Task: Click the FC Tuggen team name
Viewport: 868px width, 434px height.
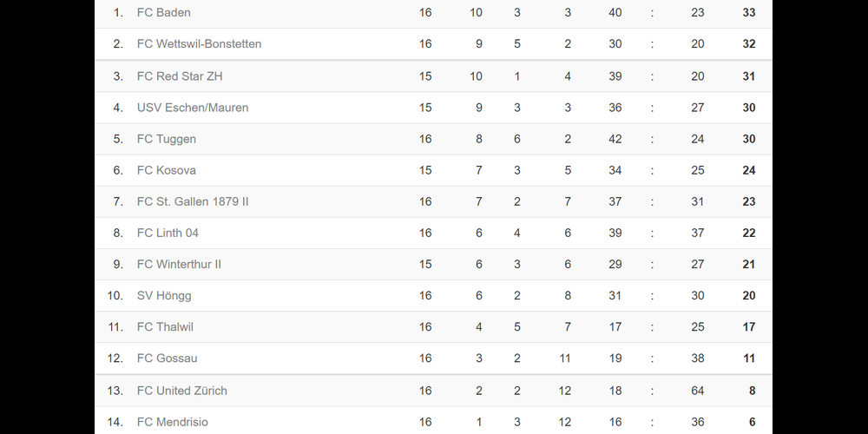Action: (167, 139)
